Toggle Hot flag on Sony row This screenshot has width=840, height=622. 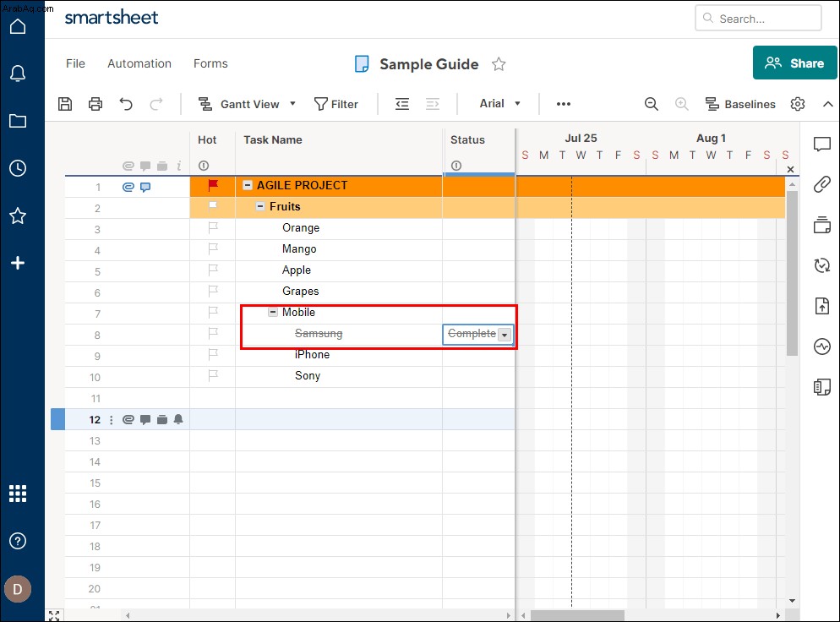point(213,375)
